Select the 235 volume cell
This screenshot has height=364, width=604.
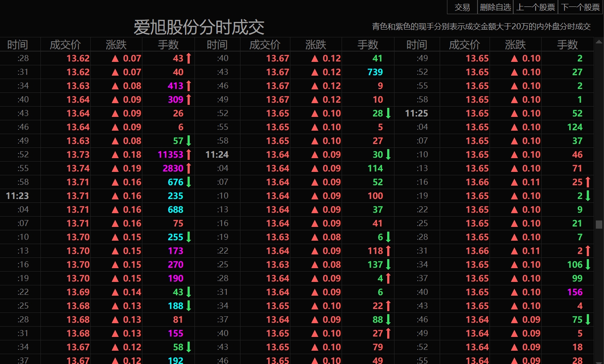coord(176,196)
